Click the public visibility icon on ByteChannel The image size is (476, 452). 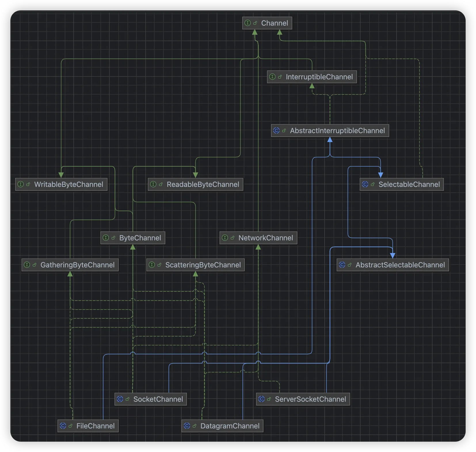click(113, 238)
